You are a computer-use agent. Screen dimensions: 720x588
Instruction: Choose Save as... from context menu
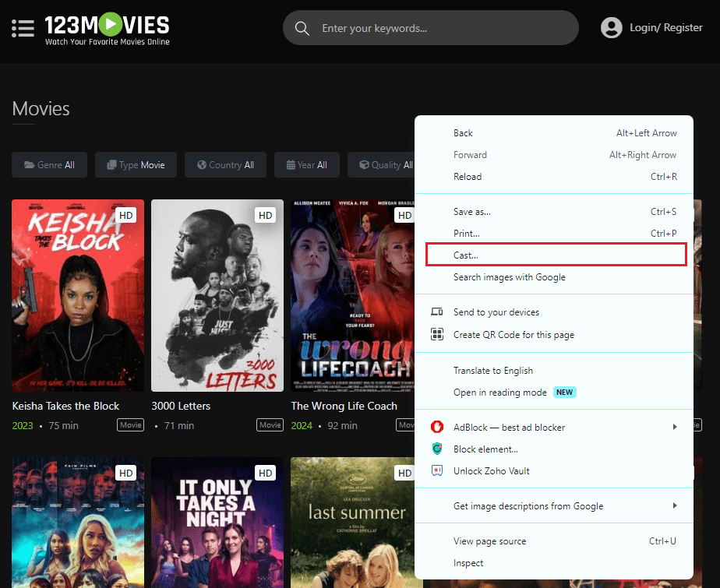[554, 212]
